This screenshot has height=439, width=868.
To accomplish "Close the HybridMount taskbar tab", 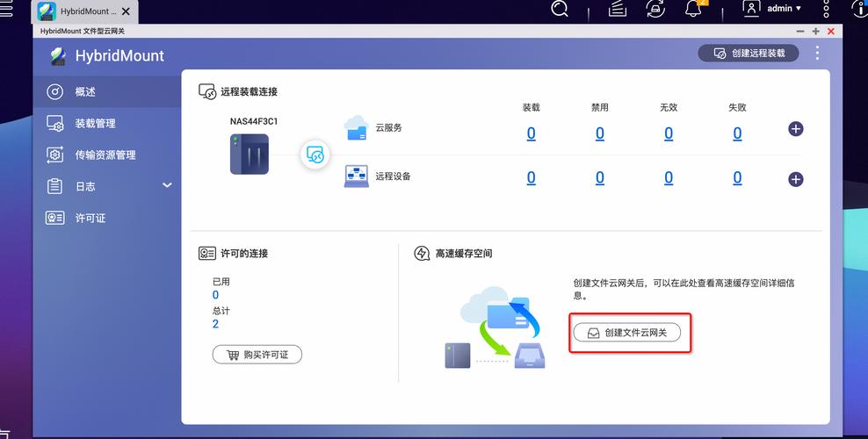I will tap(126, 11).
